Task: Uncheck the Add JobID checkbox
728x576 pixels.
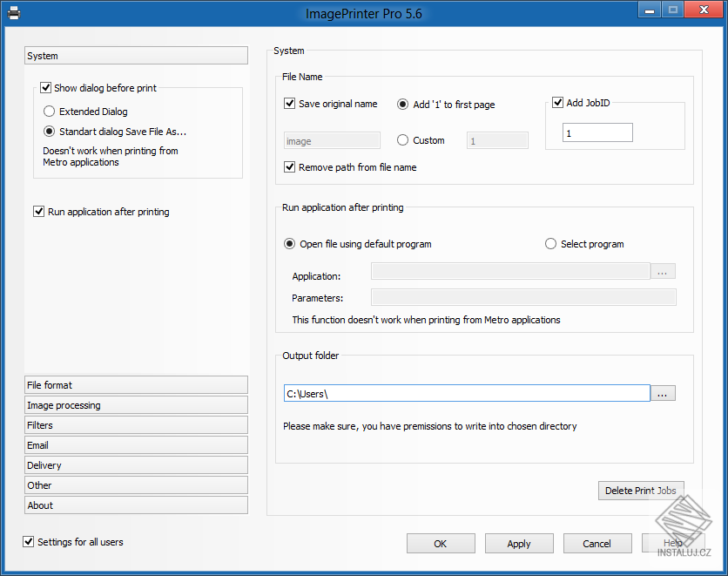Action: click(558, 103)
